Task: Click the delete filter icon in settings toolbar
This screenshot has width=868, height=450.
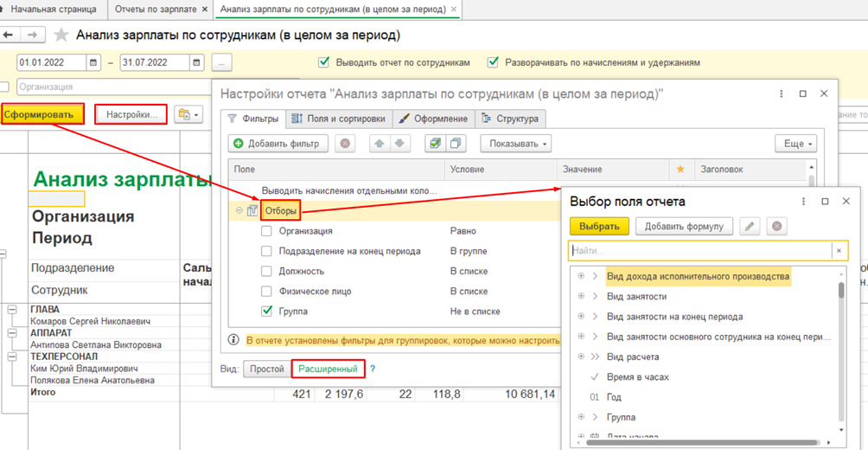Action: pyautogui.click(x=345, y=144)
